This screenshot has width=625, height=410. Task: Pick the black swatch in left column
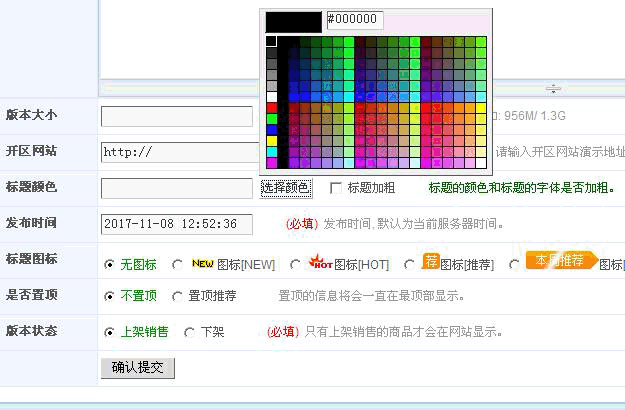coord(271,41)
